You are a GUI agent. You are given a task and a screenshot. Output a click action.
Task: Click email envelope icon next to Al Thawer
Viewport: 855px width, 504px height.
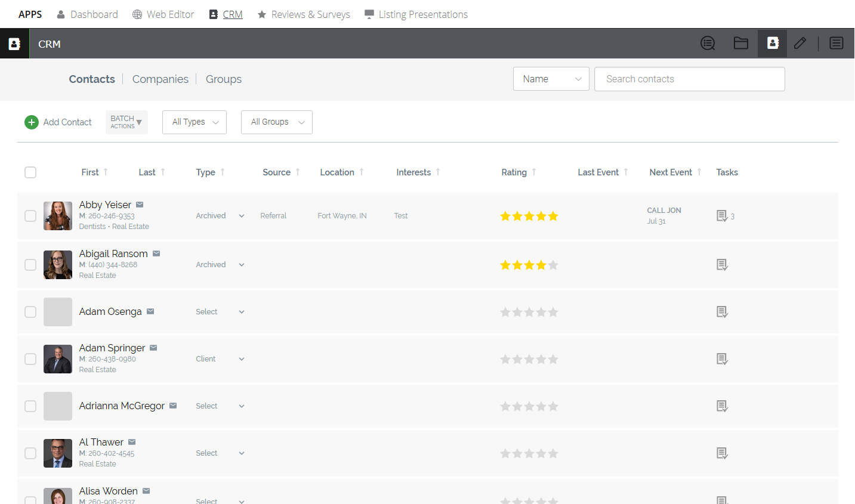pyautogui.click(x=132, y=442)
